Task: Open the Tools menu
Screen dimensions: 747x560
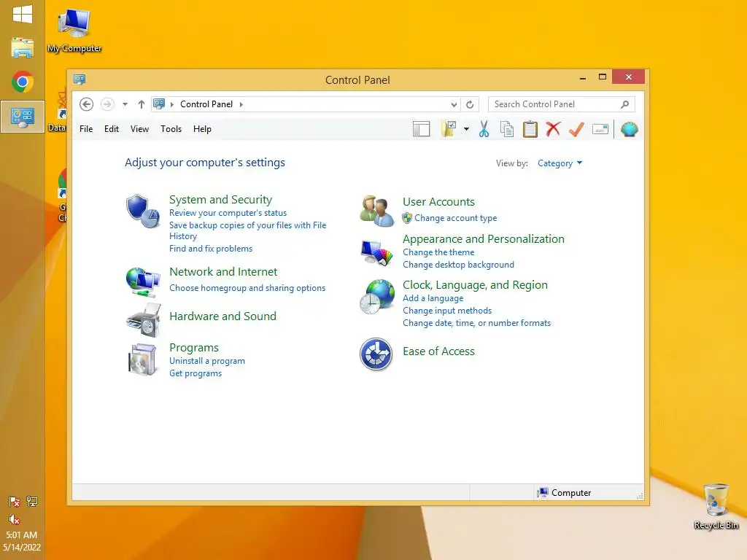Action: pos(171,129)
